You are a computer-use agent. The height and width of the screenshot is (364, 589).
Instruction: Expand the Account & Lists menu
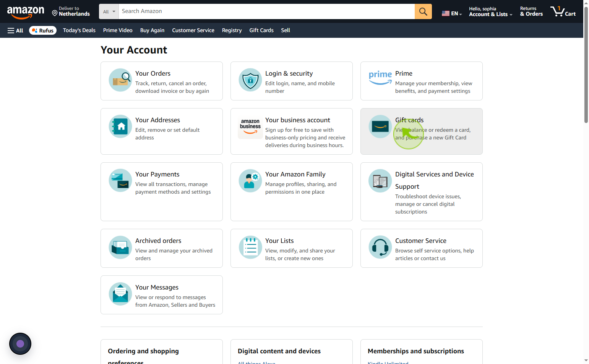click(x=490, y=11)
